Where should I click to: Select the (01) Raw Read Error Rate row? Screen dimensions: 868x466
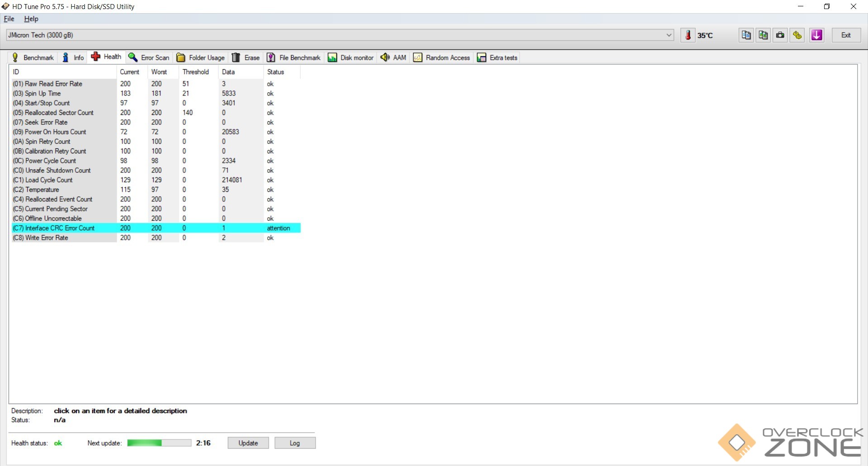(156, 84)
